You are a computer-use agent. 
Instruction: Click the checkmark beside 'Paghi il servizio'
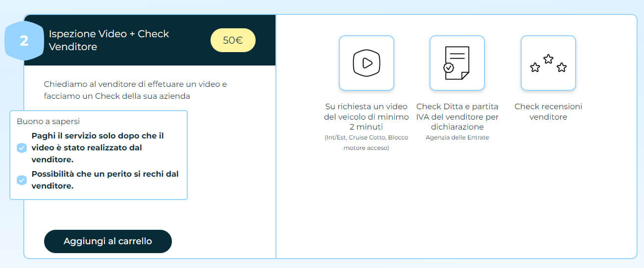(21, 148)
